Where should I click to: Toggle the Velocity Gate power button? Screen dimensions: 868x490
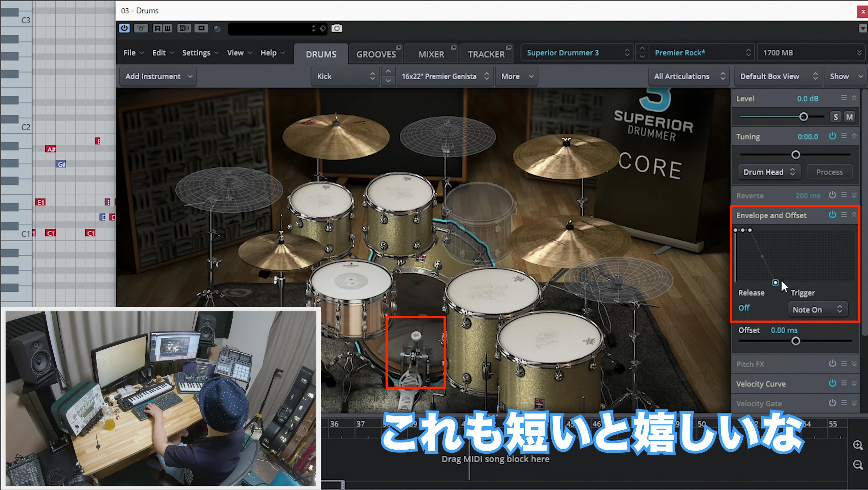click(833, 403)
